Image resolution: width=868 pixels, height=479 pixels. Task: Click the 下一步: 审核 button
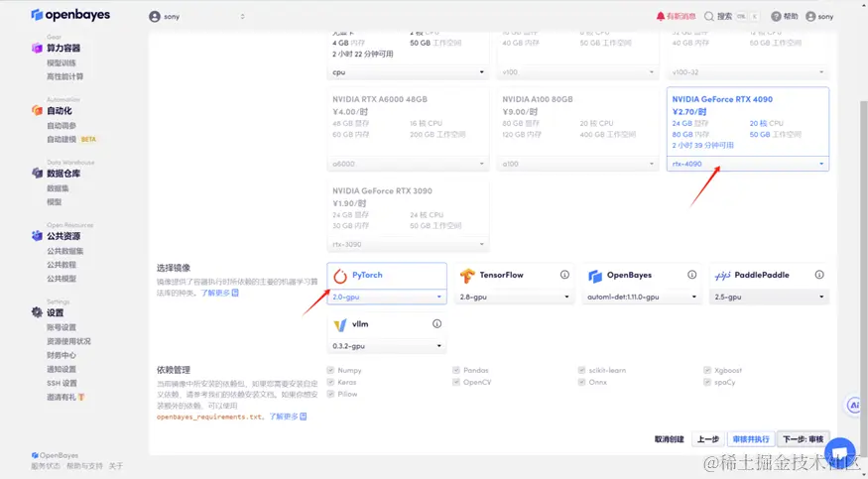[x=804, y=439]
